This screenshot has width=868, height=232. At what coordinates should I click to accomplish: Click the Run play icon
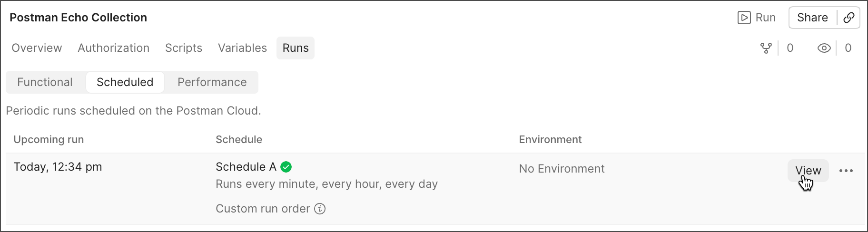point(744,18)
